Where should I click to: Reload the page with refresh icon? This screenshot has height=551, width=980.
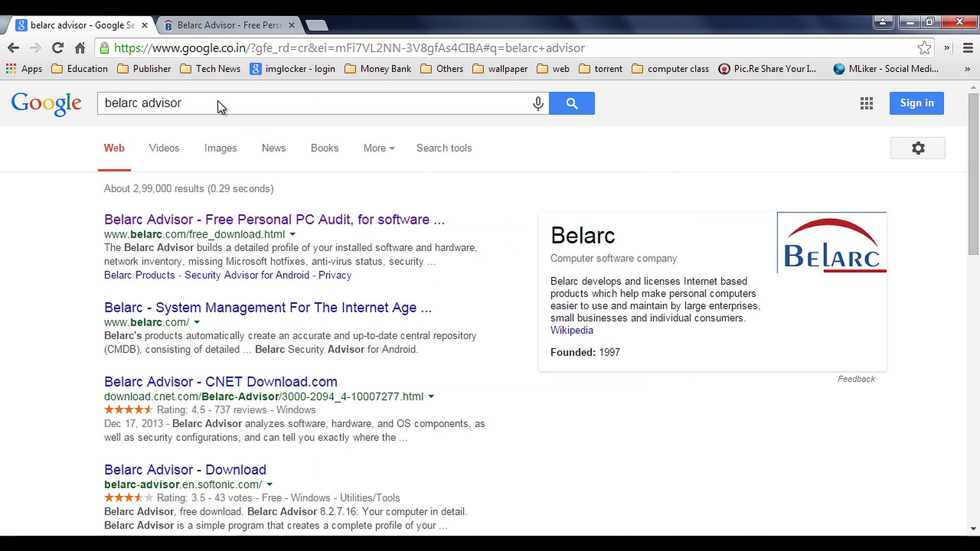(x=58, y=48)
